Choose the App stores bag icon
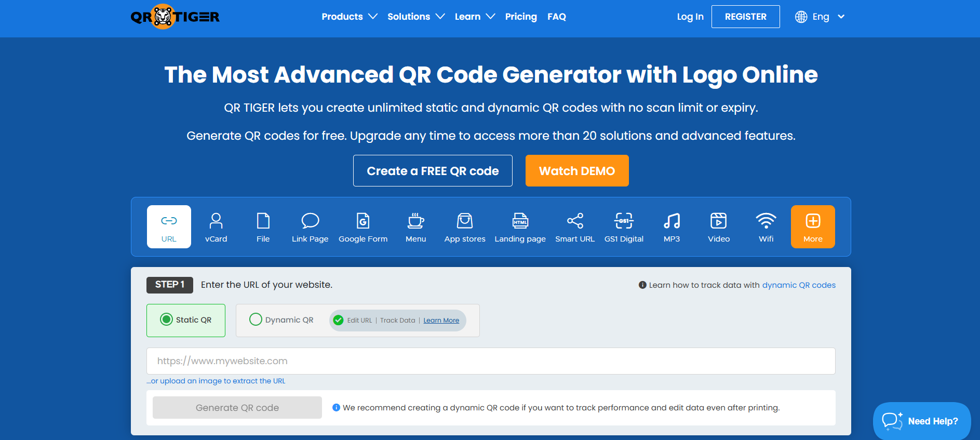The height and width of the screenshot is (440, 980). click(465, 221)
